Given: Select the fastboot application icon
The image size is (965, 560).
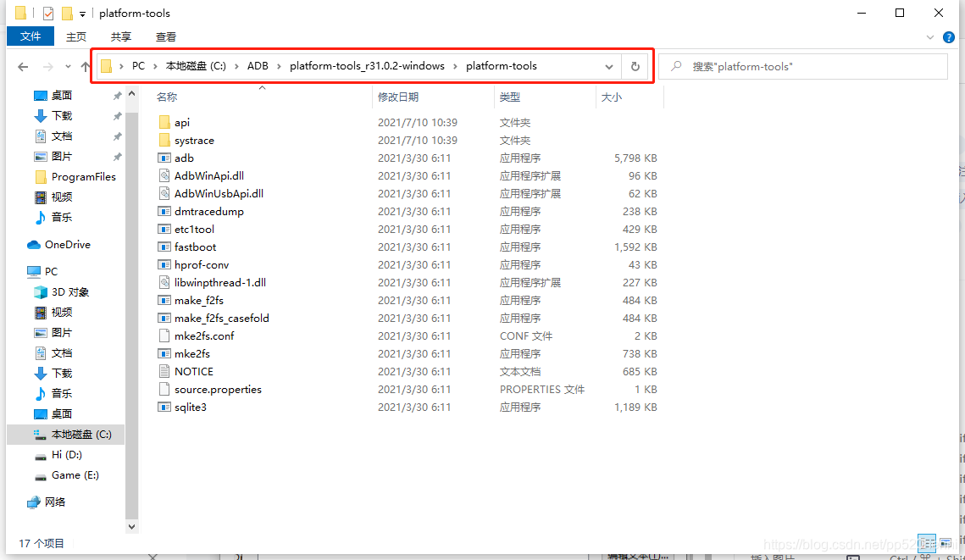Looking at the screenshot, I should click(x=164, y=247).
